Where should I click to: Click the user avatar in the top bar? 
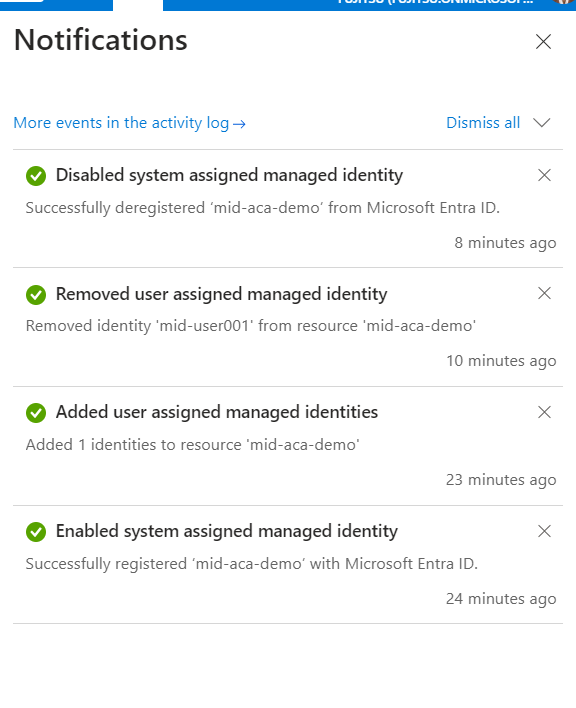563,2
